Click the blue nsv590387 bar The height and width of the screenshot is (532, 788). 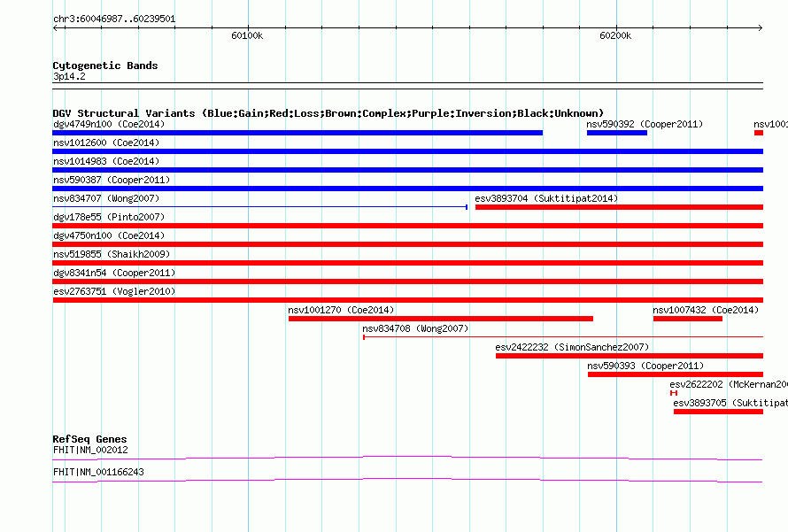[407, 189]
